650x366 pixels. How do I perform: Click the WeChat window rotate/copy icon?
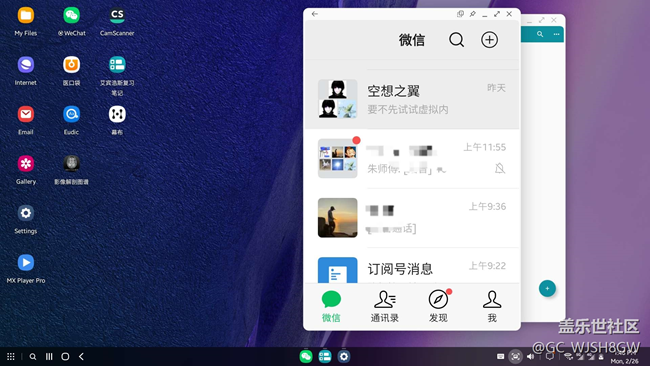460,14
